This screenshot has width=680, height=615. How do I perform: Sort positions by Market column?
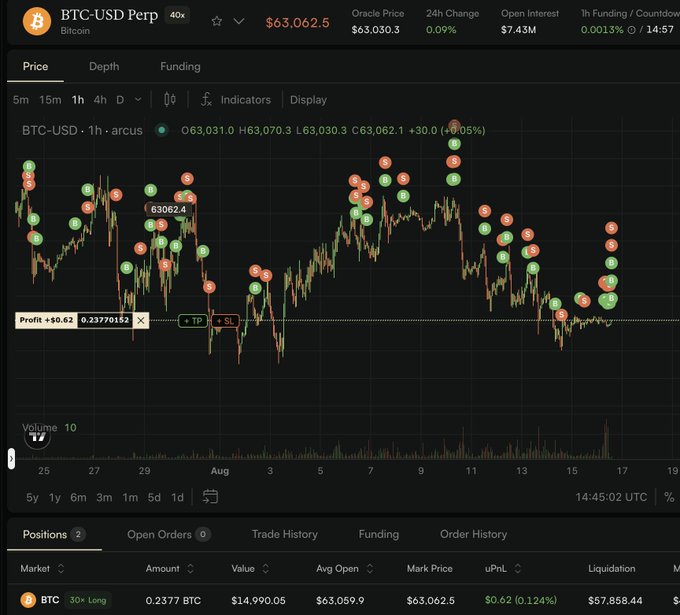coord(42,568)
